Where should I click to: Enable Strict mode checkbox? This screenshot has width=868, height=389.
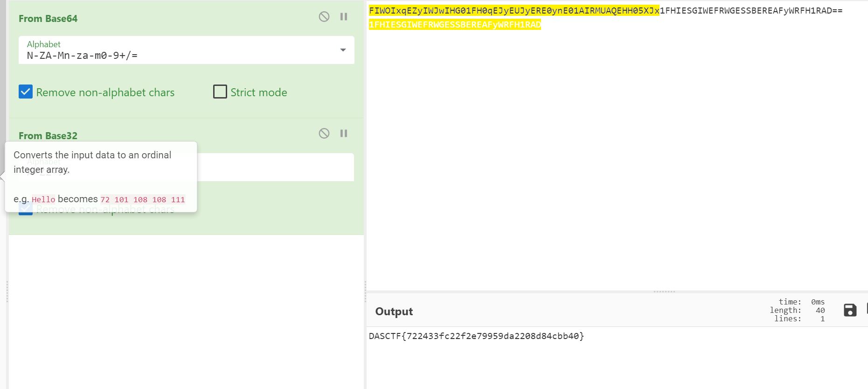[x=220, y=92]
